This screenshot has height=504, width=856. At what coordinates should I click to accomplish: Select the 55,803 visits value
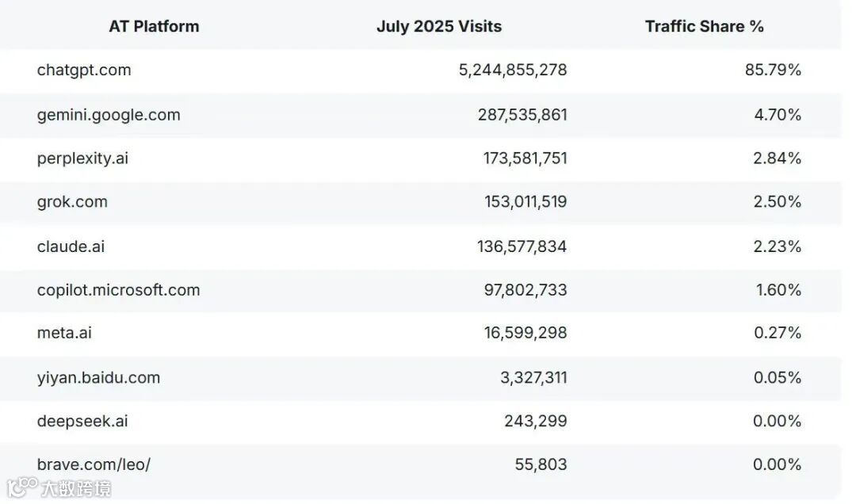(x=541, y=465)
